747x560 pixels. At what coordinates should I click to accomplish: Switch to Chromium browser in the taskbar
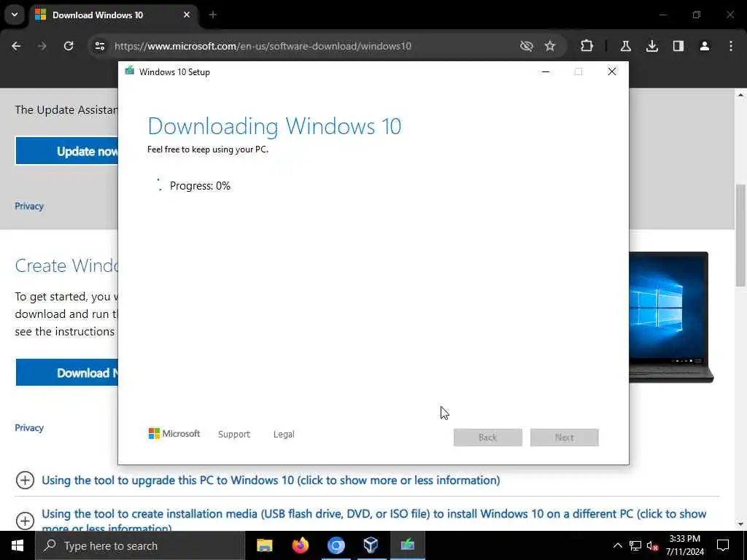click(x=336, y=545)
